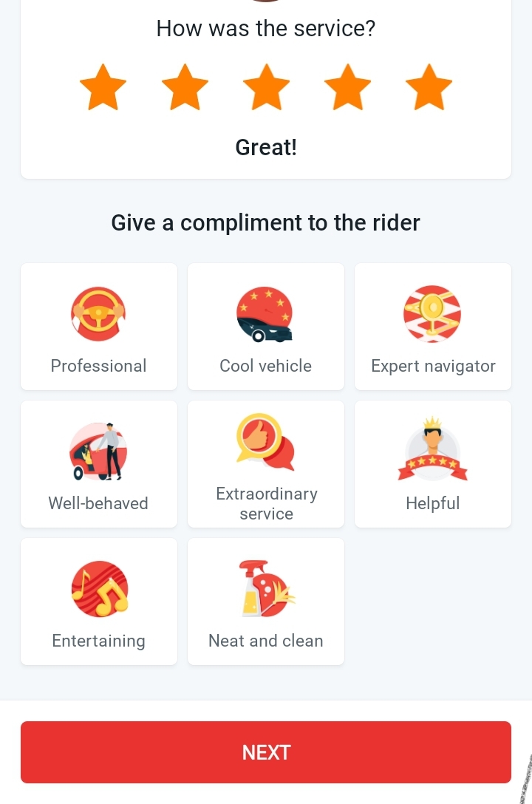Tap the Professional steering wheel icon
Screen dimensions: 532x804
(x=98, y=314)
